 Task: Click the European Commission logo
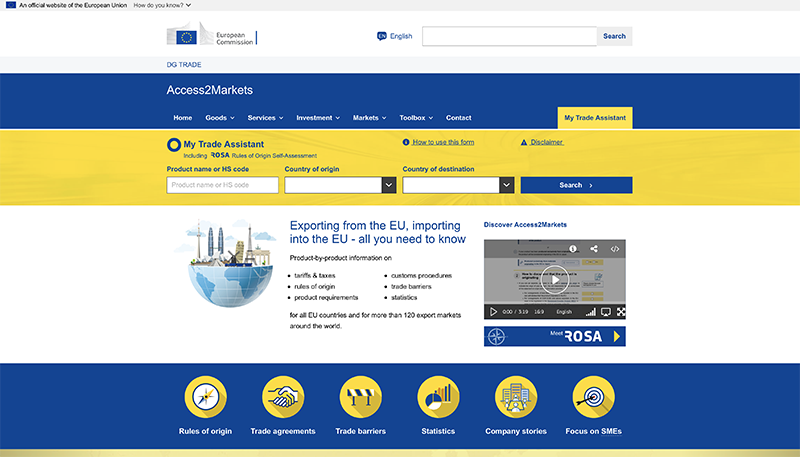pos(212,35)
